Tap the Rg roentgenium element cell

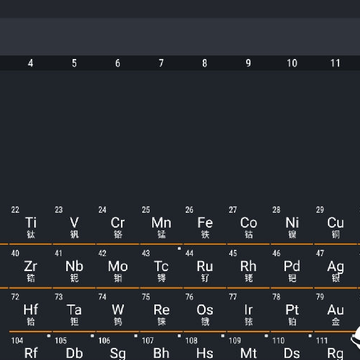(x=335, y=347)
